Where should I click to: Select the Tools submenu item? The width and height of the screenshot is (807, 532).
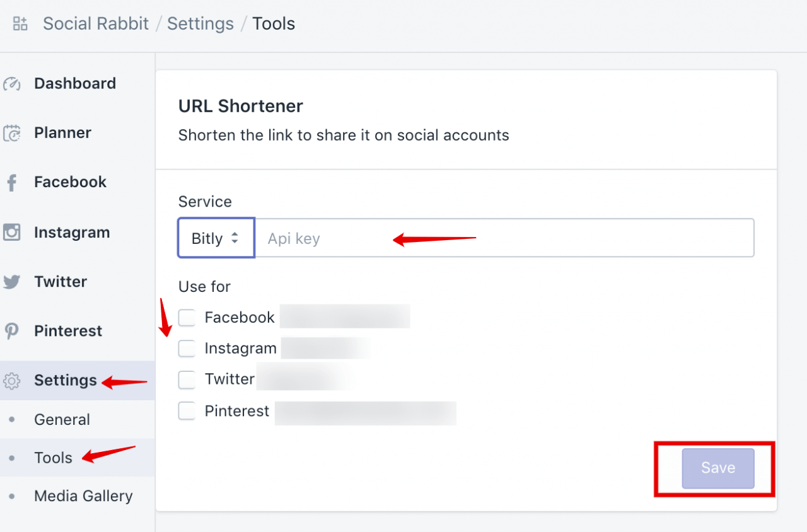[x=53, y=458]
